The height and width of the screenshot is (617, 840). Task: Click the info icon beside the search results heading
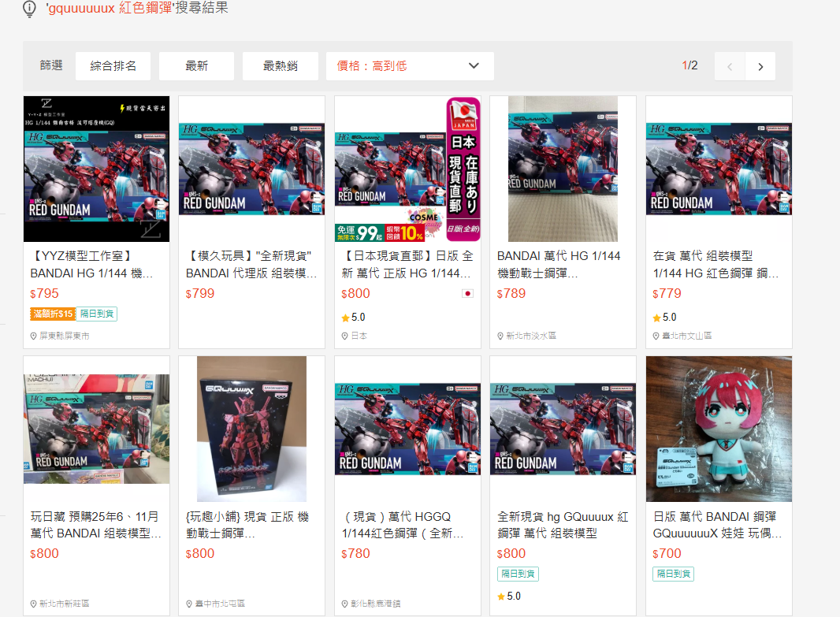coord(29,8)
